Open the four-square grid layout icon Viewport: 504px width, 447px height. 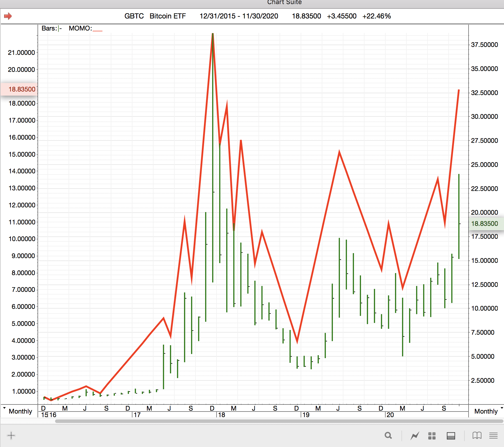pyautogui.click(x=432, y=436)
